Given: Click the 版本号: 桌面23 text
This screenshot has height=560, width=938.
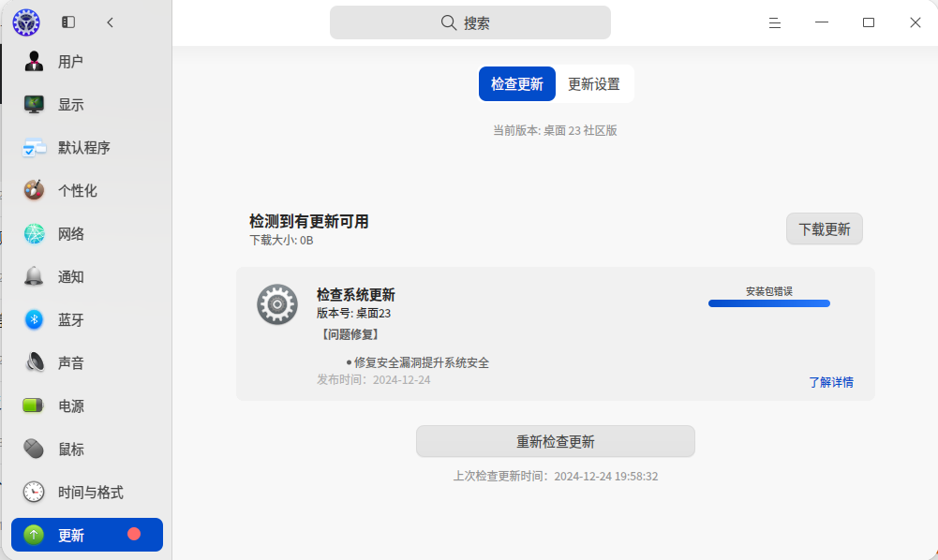Looking at the screenshot, I should [x=353, y=313].
